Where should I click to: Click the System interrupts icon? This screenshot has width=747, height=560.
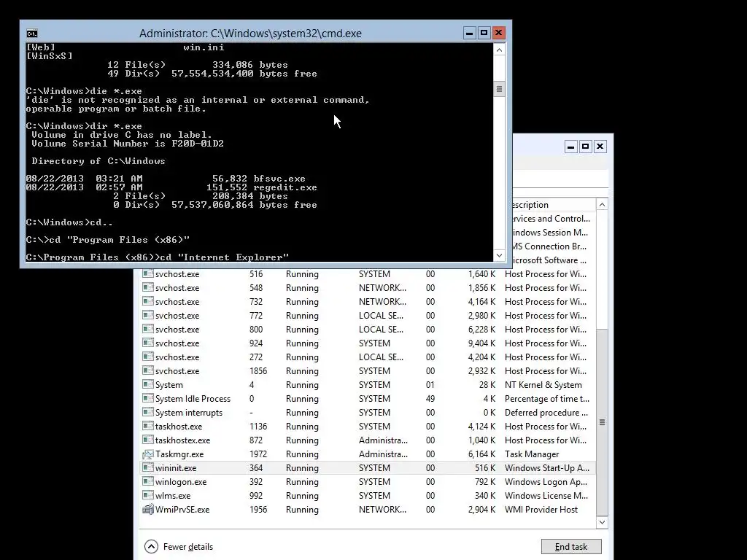(x=147, y=412)
